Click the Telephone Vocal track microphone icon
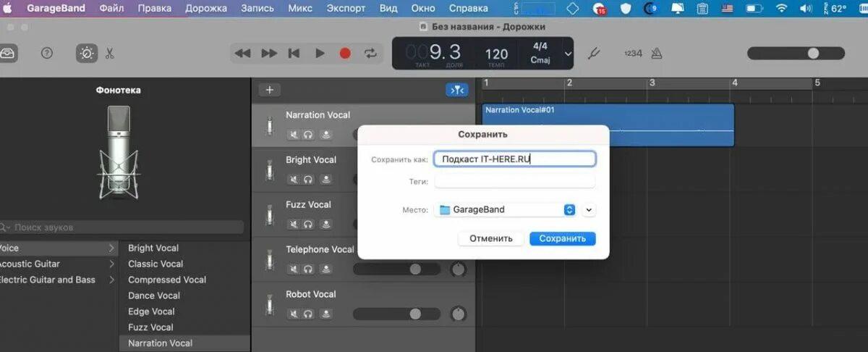 [270, 260]
